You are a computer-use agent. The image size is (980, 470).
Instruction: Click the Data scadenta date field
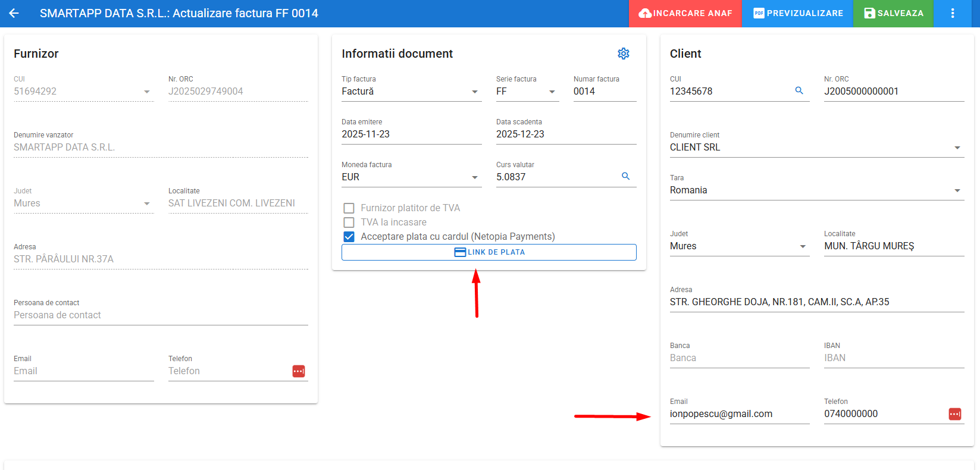click(x=566, y=134)
